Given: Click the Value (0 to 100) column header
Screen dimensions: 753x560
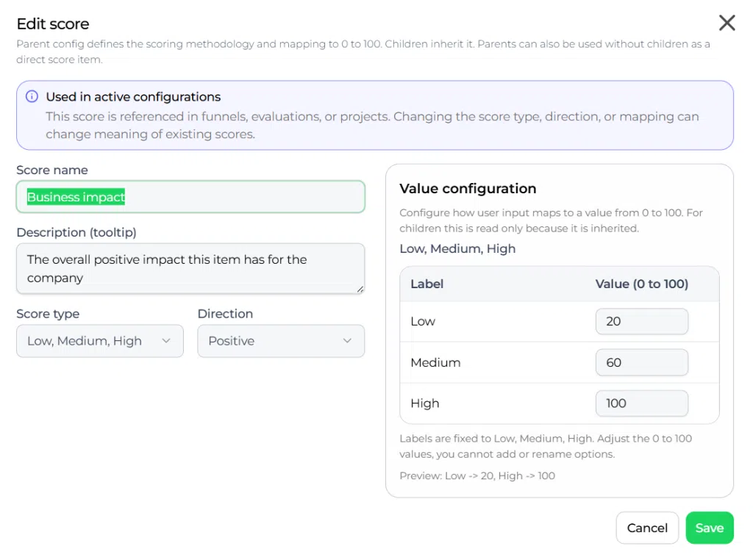Looking at the screenshot, I should (641, 284).
